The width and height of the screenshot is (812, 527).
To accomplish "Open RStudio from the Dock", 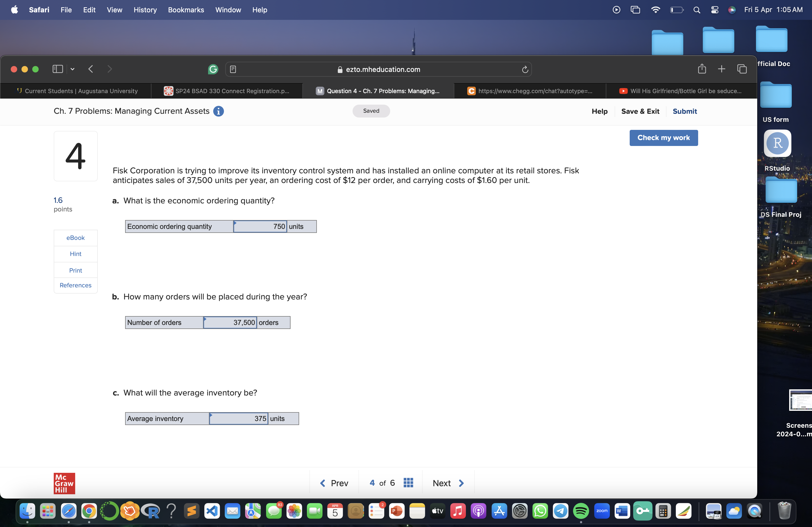I will tap(151, 511).
